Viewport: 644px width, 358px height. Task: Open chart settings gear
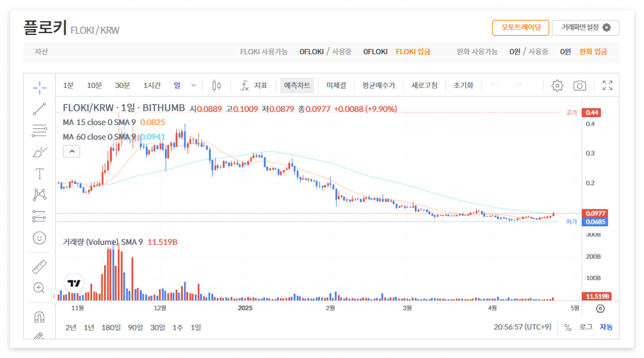(557, 85)
